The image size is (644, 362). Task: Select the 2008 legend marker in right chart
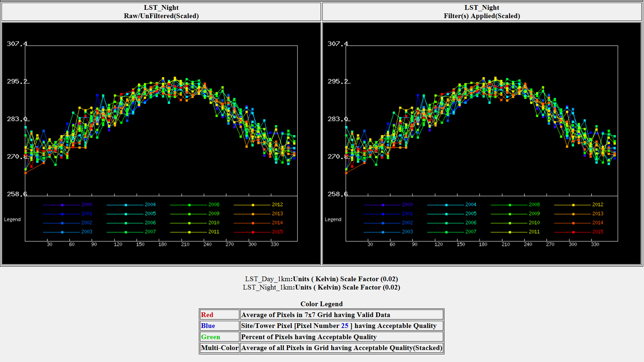pos(510,205)
